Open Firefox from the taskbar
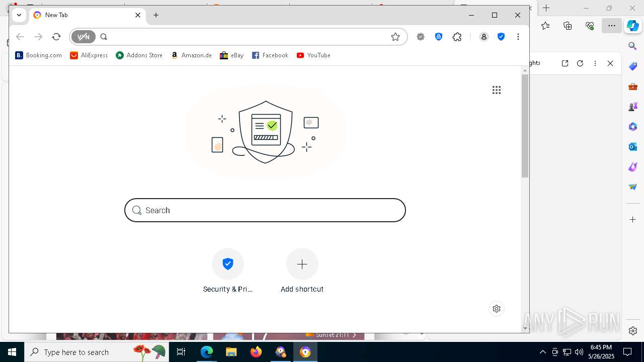The height and width of the screenshot is (362, 644). (256, 352)
